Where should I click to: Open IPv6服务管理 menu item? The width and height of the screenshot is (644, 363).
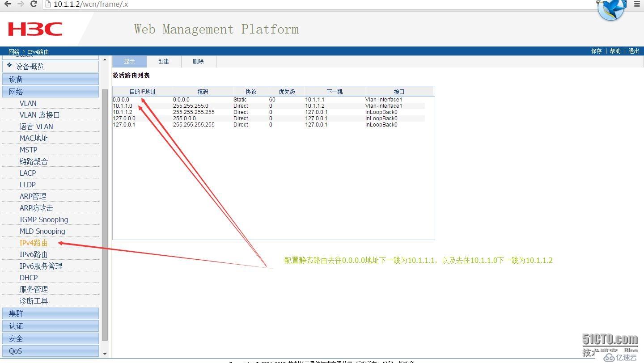coord(41,266)
